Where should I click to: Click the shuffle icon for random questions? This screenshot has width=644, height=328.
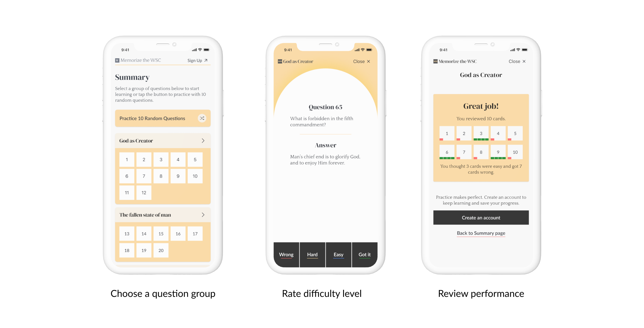pos(202,119)
